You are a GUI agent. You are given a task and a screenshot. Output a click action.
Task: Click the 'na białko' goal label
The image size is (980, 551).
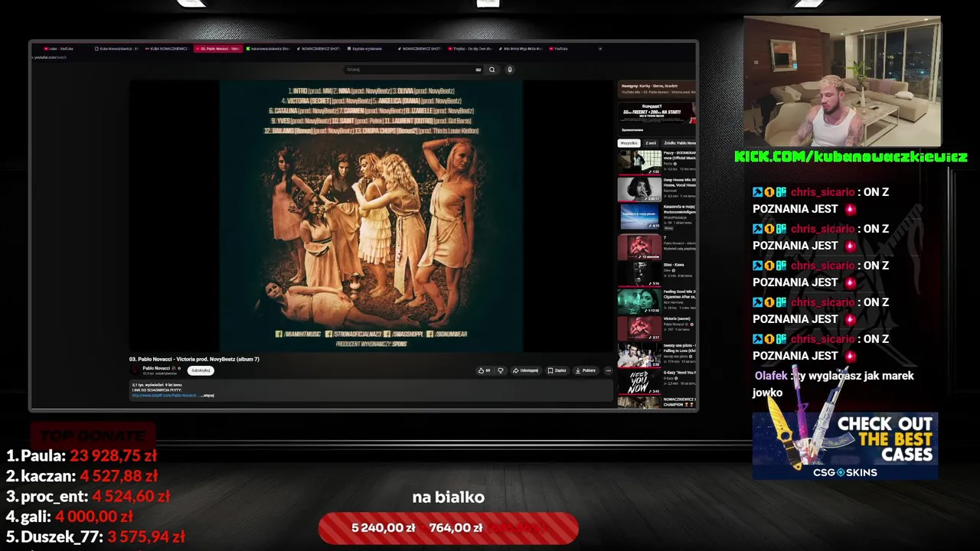click(x=448, y=497)
